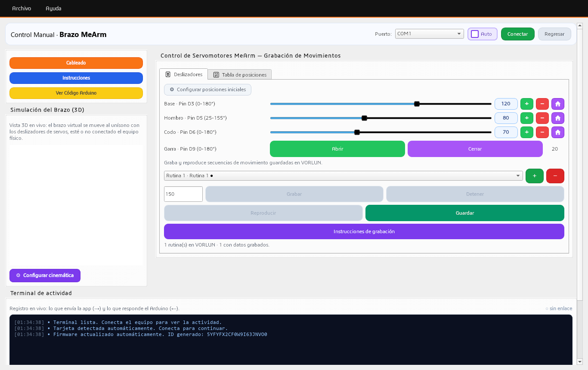This screenshot has width=588, height=370.
Task: Increase Codo angle with green plus
Action: point(527,132)
